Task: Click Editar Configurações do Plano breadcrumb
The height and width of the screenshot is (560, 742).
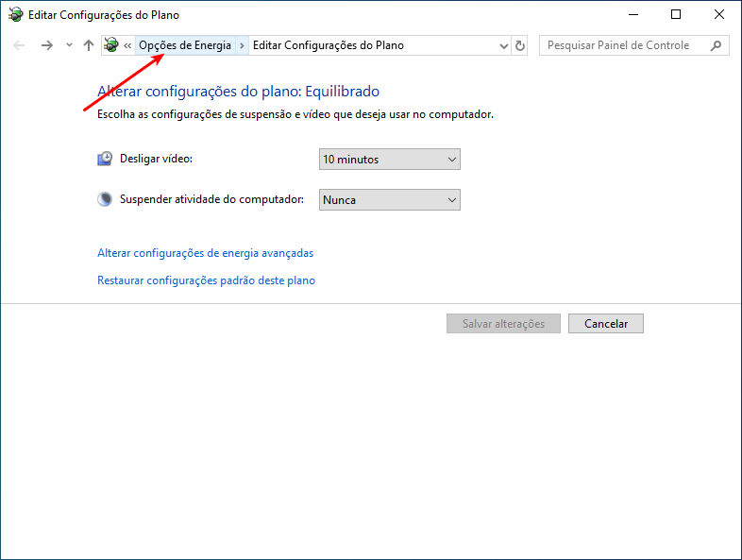Action: point(329,45)
